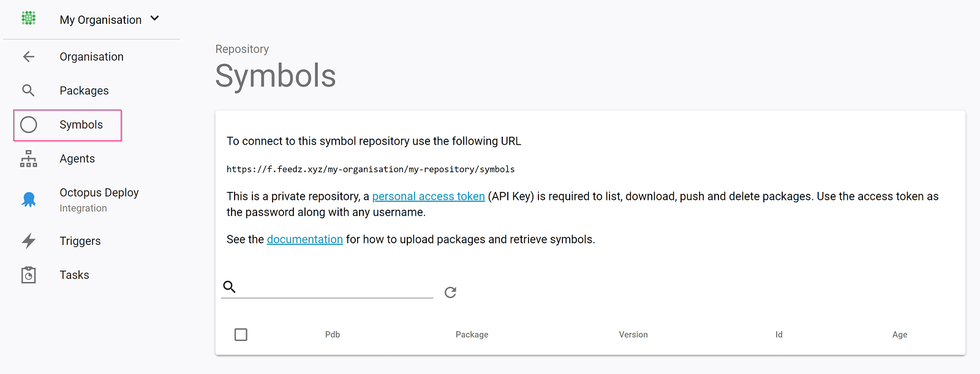
Task: Sort by the Pdb column header
Action: 333,335
